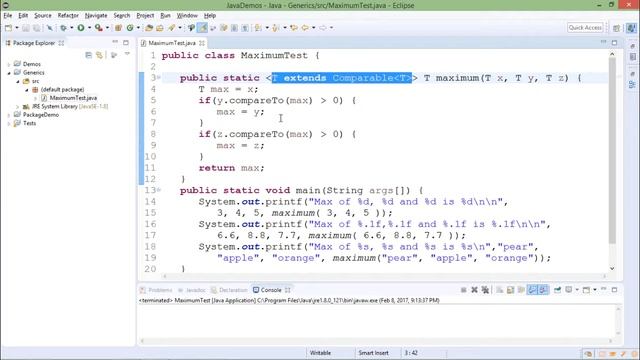
Task: Expand the JRE System Library node
Action: click(18, 107)
